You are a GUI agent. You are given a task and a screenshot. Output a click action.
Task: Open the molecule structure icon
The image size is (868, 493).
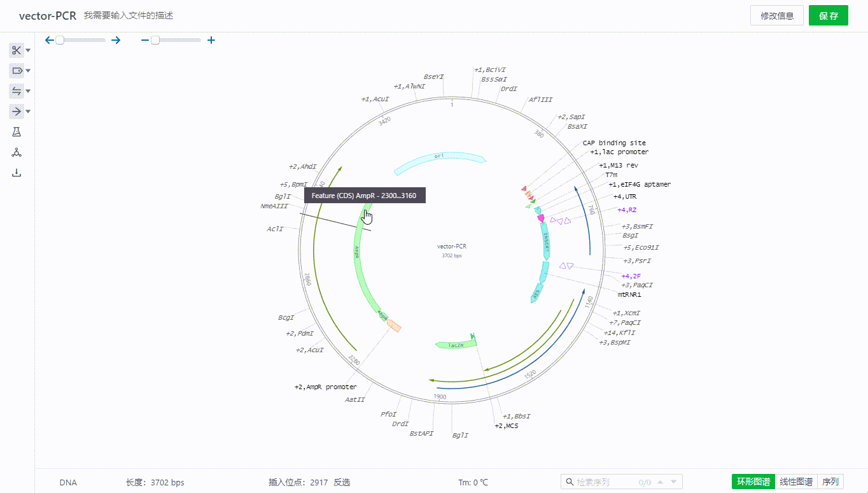17,152
